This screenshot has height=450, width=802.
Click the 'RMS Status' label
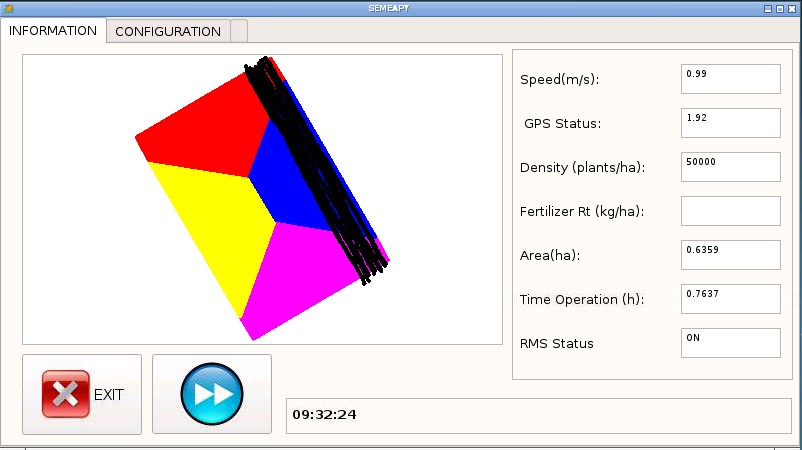pos(556,343)
